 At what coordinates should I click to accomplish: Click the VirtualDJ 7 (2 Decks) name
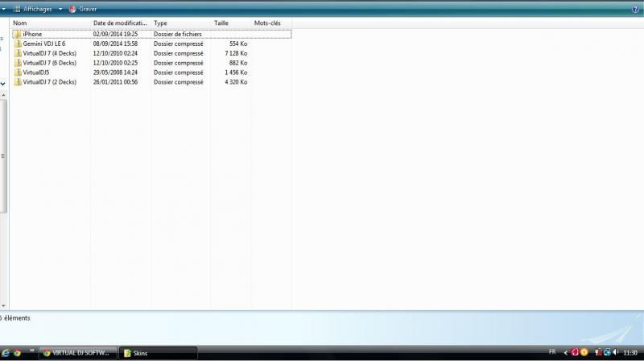[x=50, y=82]
